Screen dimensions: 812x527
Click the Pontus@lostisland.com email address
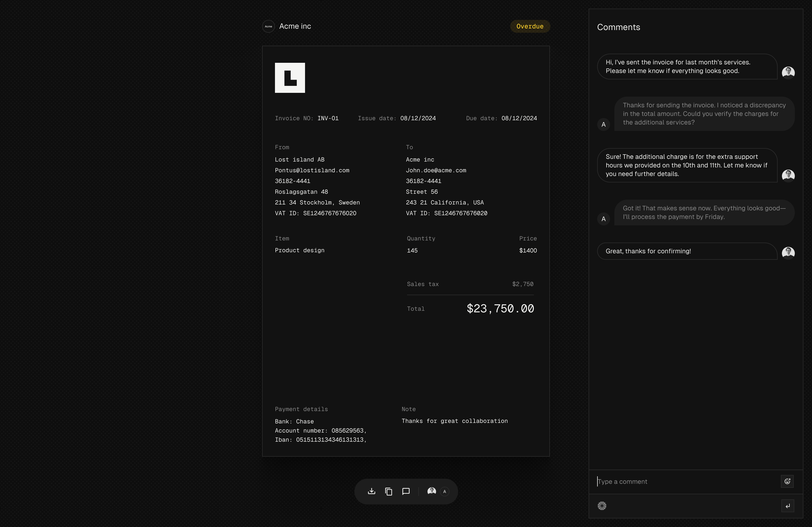(312, 170)
